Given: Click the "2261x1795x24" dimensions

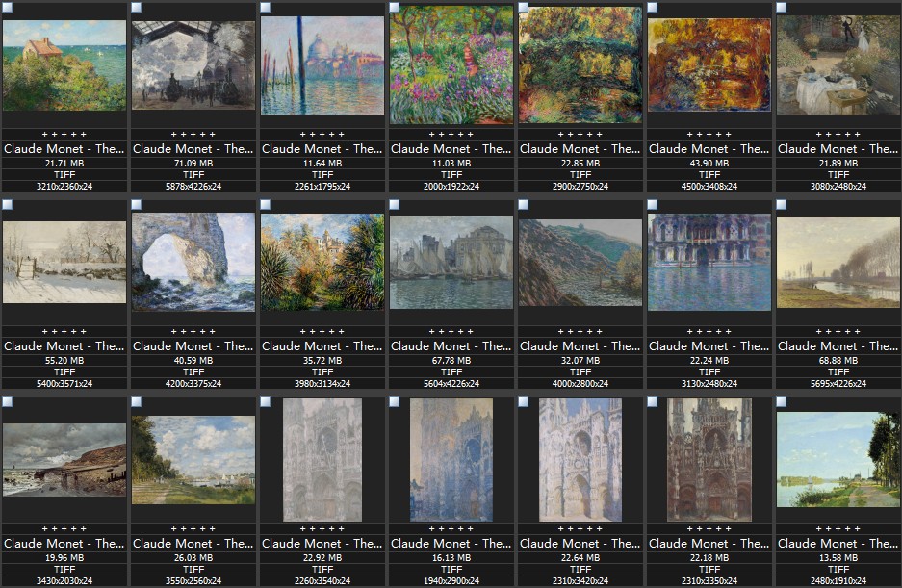Looking at the screenshot, I should point(322,187).
